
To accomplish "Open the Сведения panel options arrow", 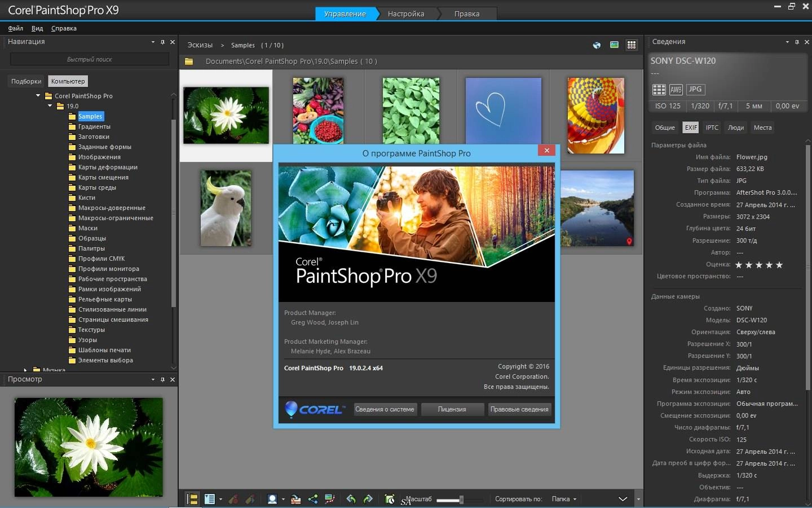I will point(787,42).
